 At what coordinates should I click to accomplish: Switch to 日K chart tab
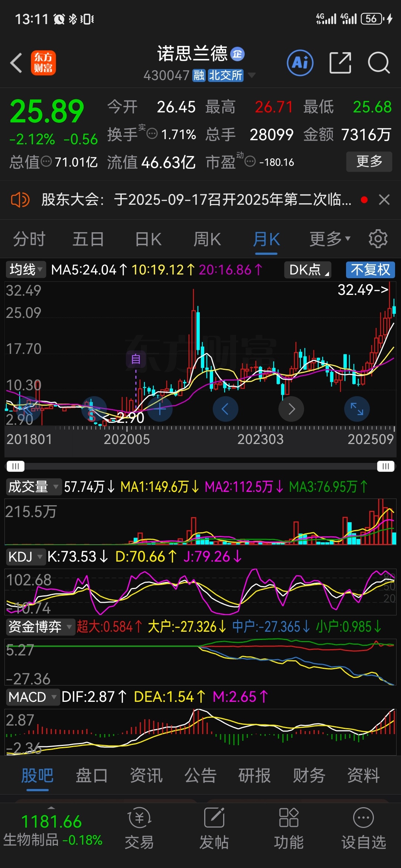click(x=148, y=239)
